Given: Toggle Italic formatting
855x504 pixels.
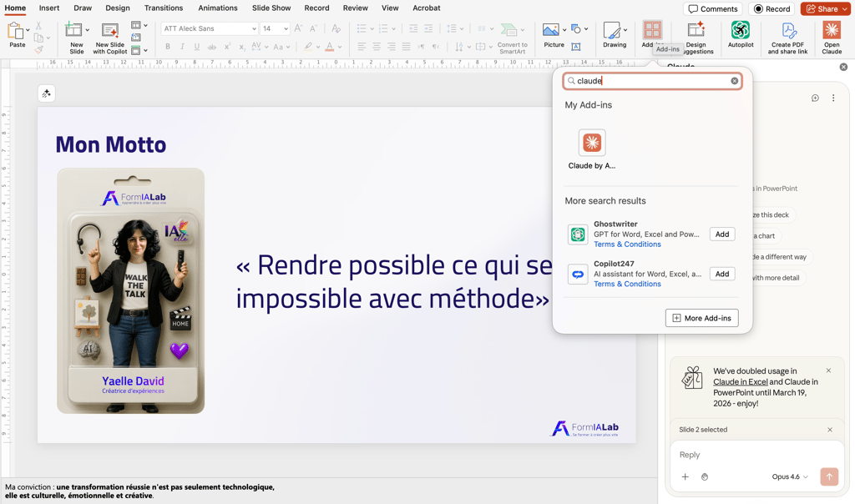Looking at the screenshot, I should [182, 47].
